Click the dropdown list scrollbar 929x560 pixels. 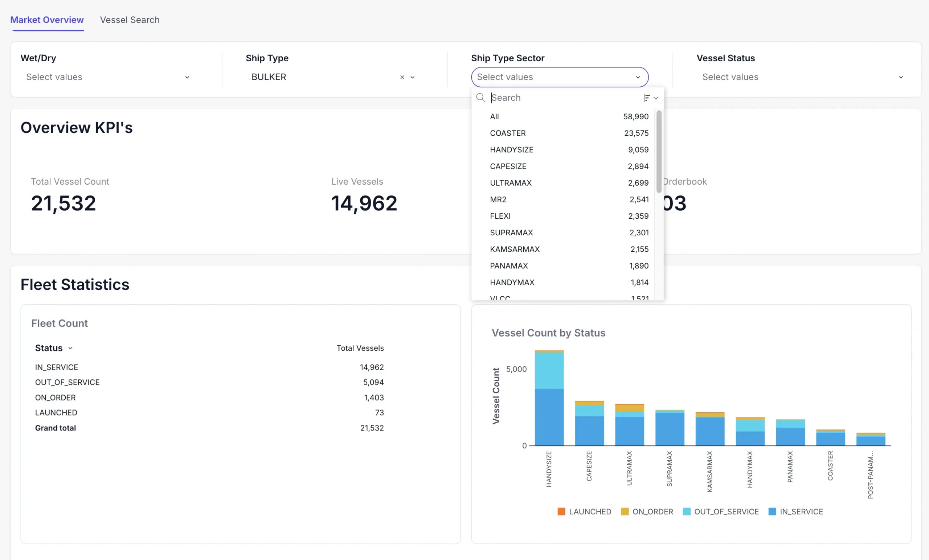[659, 152]
